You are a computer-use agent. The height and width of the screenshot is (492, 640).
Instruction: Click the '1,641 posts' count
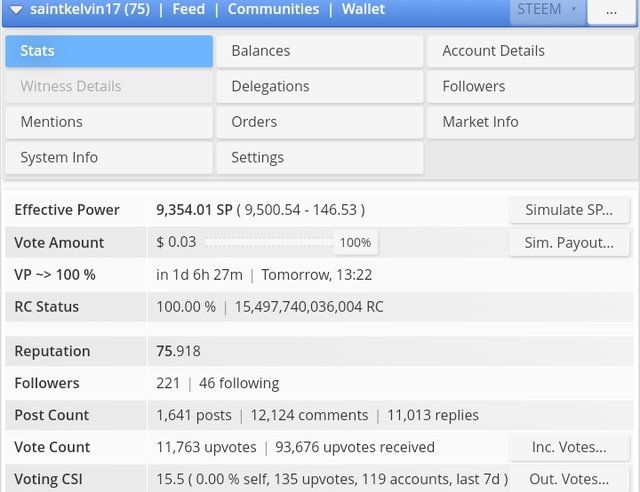(194, 415)
